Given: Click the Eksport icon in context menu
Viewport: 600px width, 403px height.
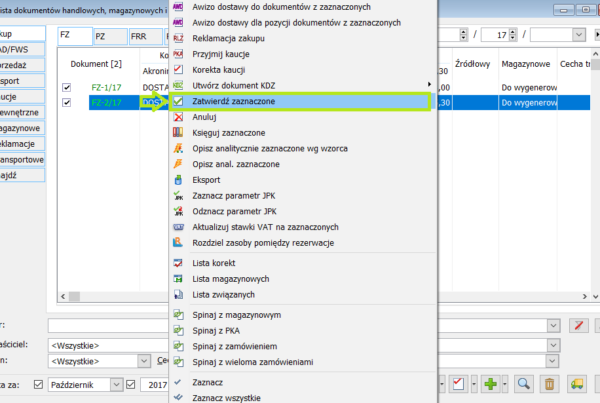Looking at the screenshot, I should (x=178, y=180).
